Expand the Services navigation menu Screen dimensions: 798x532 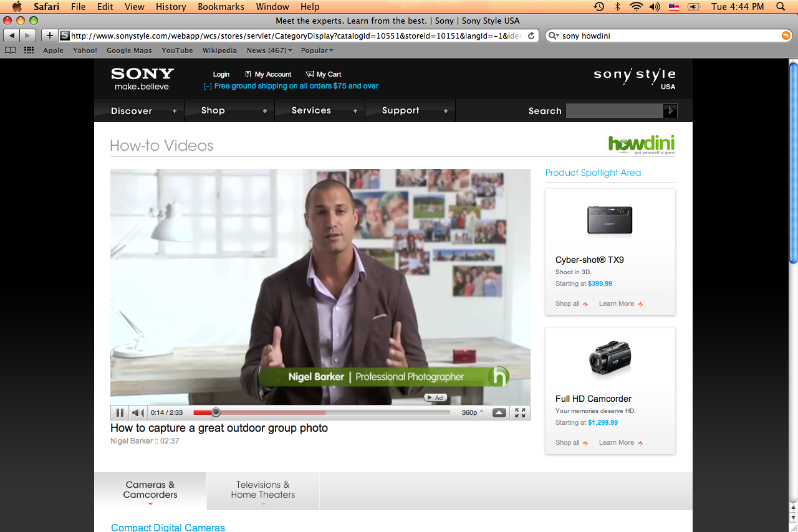(319, 111)
